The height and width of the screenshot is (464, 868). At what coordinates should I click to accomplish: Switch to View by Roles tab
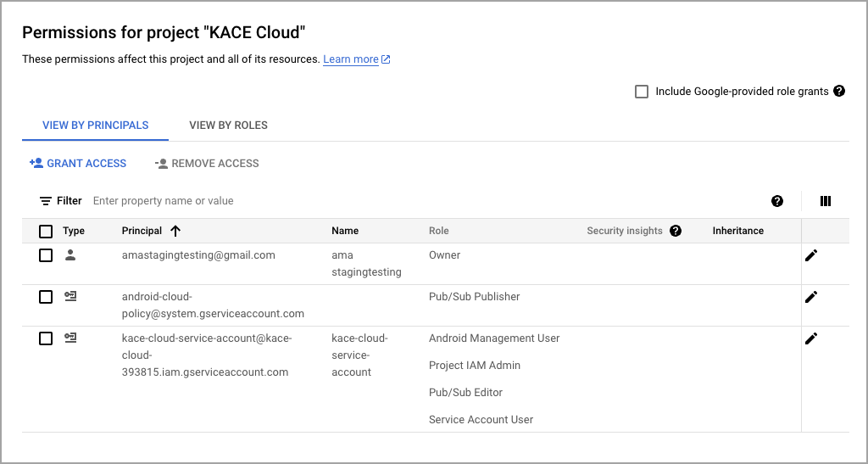[x=228, y=126]
